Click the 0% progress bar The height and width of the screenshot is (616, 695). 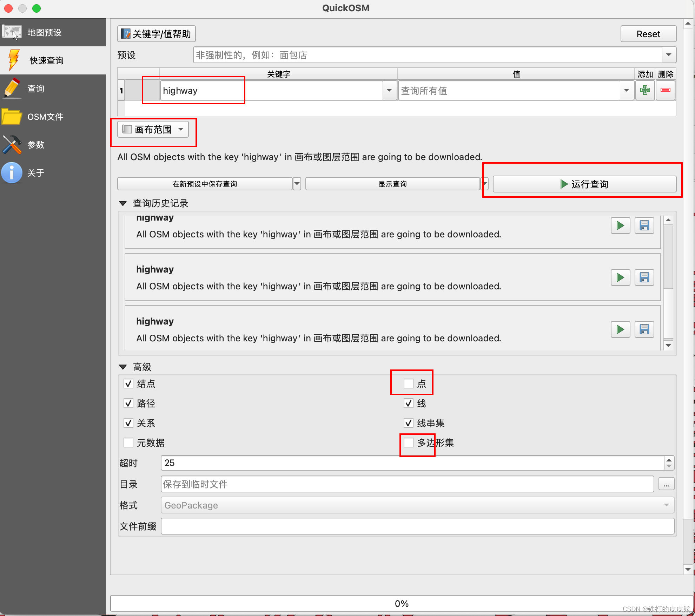pyautogui.click(x=402, y=603)
